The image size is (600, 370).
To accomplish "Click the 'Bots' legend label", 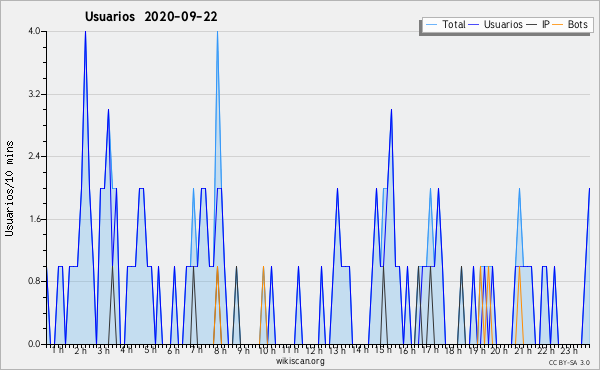I will 577,25.
